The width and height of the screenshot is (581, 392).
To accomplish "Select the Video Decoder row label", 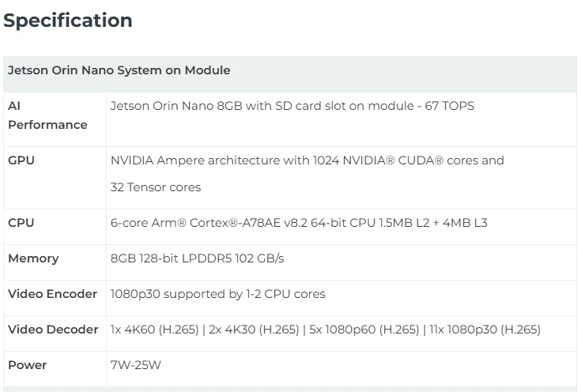I will [53, 330].
